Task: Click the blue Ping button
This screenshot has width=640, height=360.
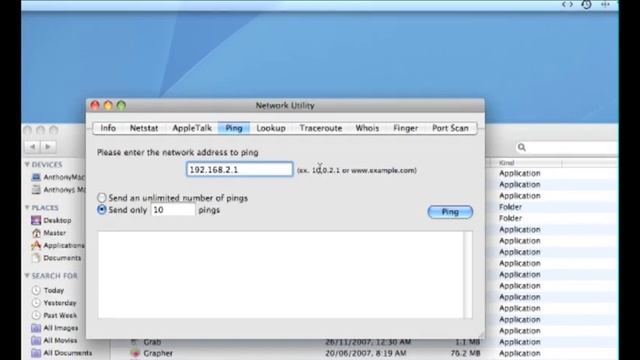Action: pos(450,212)
